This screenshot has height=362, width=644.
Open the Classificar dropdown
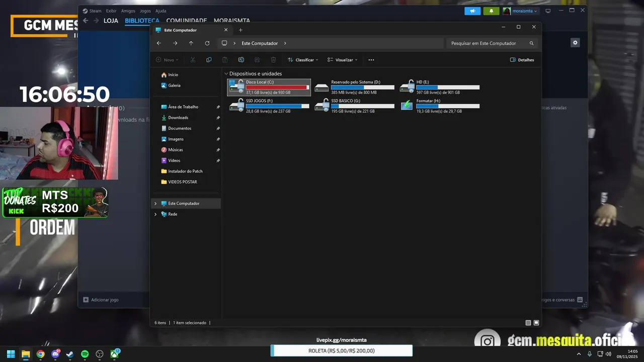pos(303,60)
